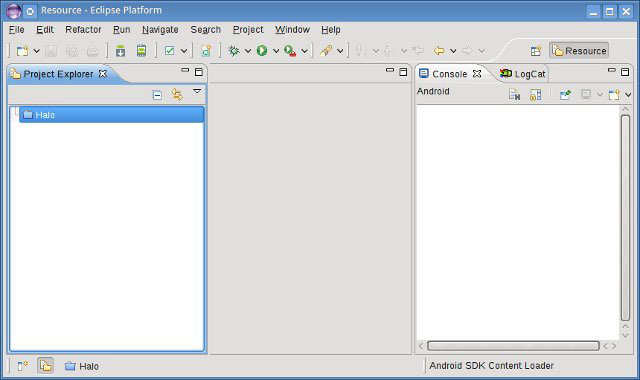Click the Debug bug icon
This screenshot has height=380, width=640.
tap(234, 51)
